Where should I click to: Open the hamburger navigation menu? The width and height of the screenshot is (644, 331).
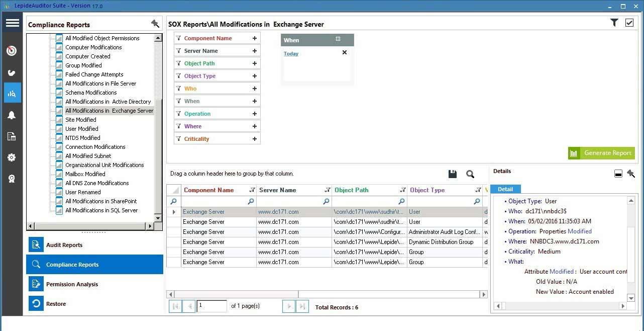click(12, 23)
